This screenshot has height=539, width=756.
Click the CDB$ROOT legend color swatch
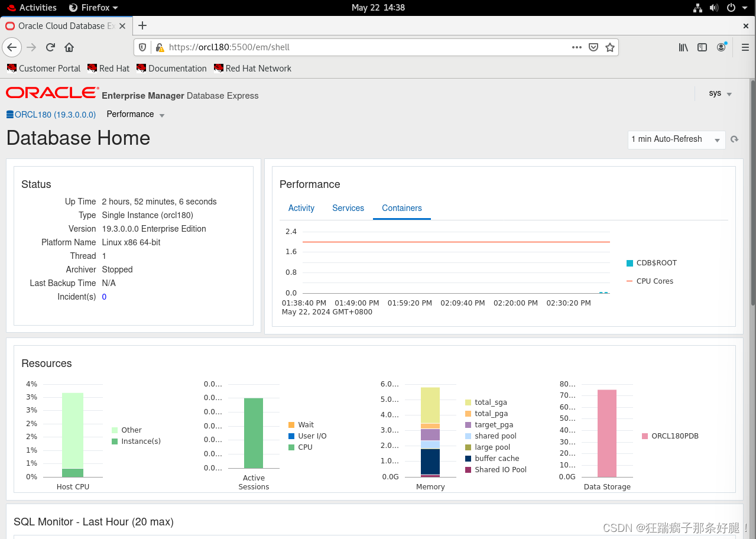[630, 263]
